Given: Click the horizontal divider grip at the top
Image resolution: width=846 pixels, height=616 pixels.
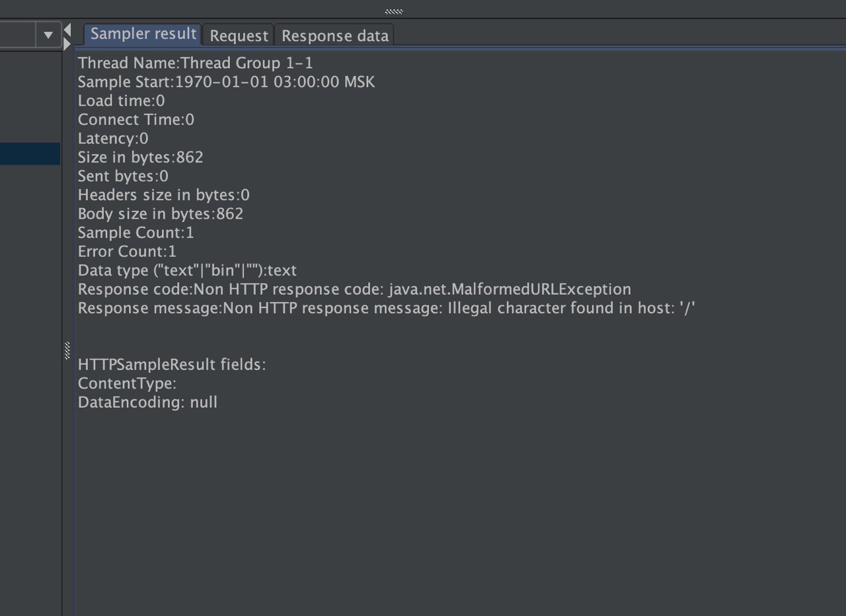Looking at the screenshot, I should pyautogui.click(x=394, y=11).
